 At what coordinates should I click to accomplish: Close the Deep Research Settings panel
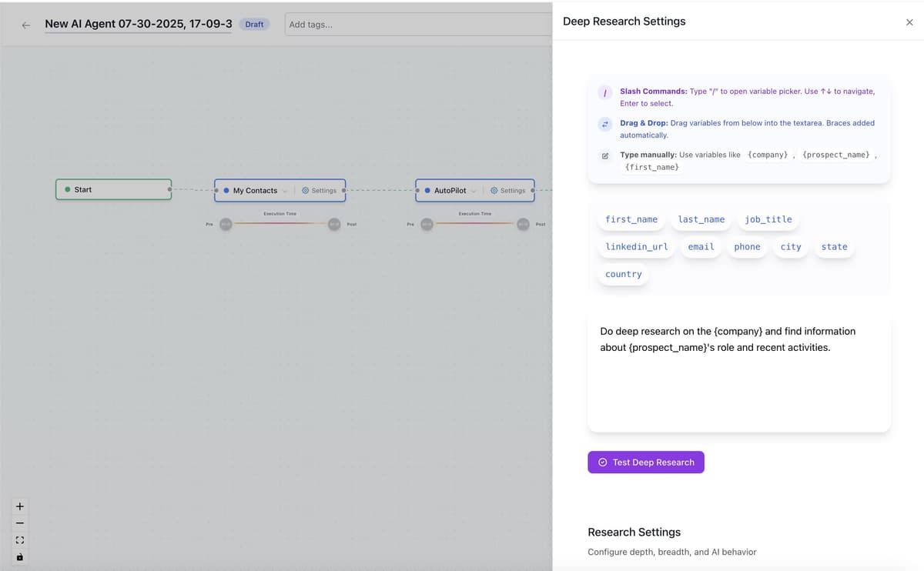click(x=909, y=22)
